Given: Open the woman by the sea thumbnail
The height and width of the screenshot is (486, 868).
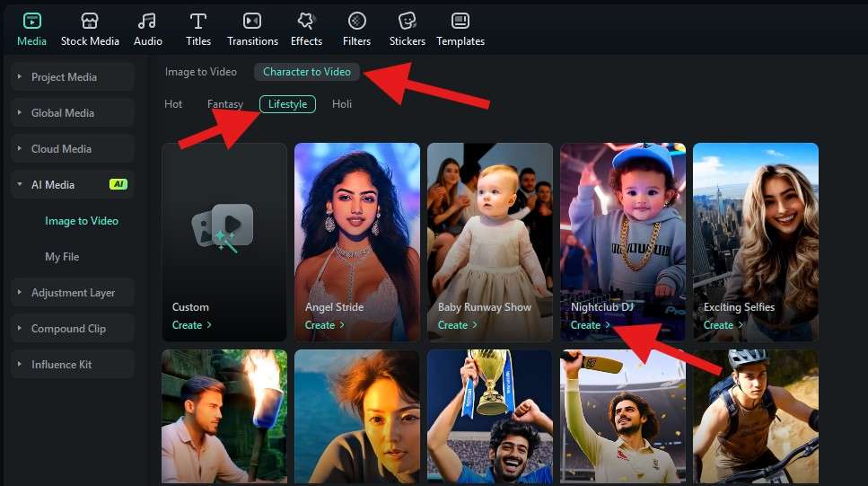Looking at the screenshot, I should 357,416.
